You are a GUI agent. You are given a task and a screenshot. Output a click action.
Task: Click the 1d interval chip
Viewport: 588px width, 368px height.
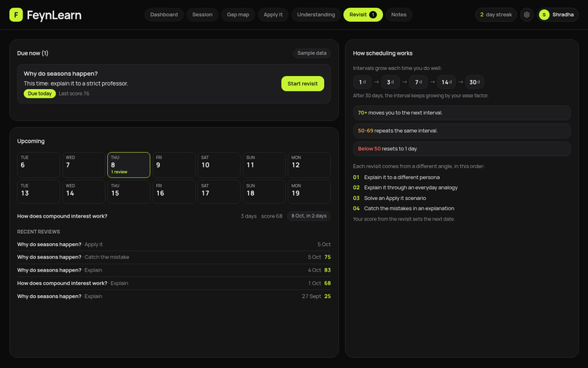[363, 82]
